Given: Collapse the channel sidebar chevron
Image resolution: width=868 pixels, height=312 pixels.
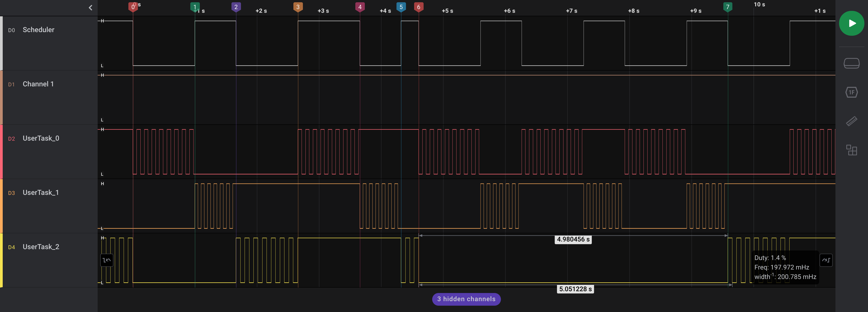Looking at the screenshot, I should (x=90, y=8).
